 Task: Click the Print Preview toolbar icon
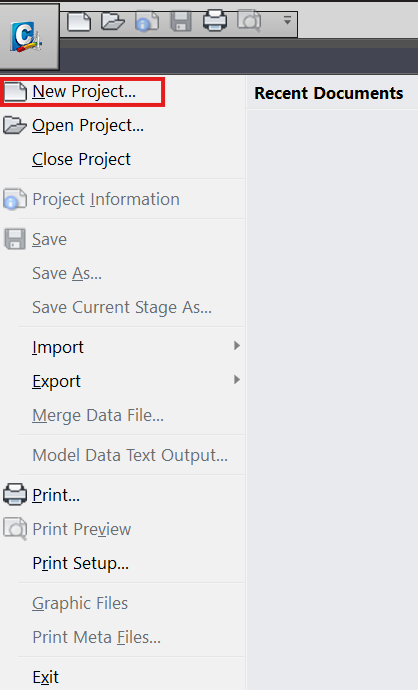(x=249, y=22)
